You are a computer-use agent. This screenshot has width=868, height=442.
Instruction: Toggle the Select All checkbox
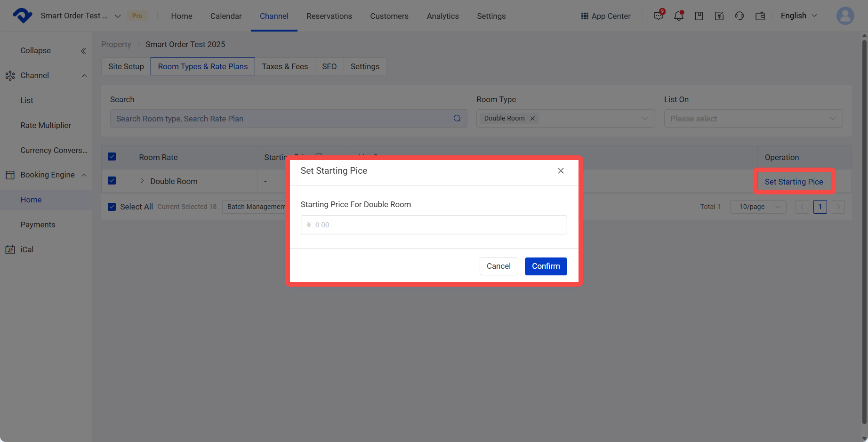pos(112,207)
